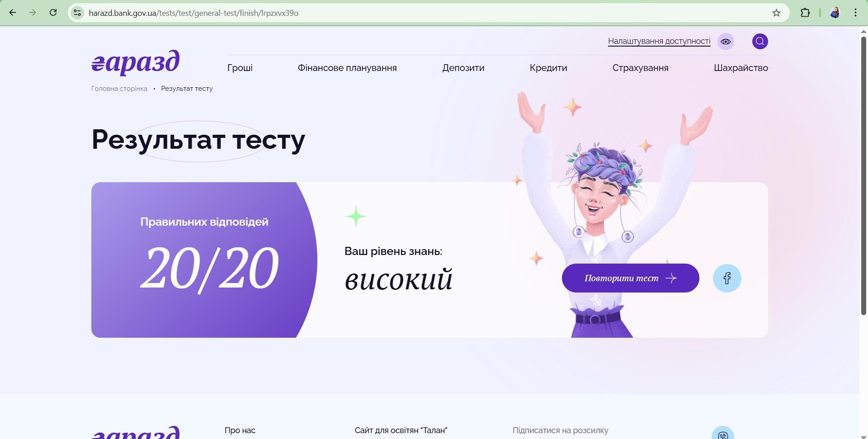This screenshot has width=868, height=439.
Task: Go to the Депозити section
Action: [x=463, y=68]
